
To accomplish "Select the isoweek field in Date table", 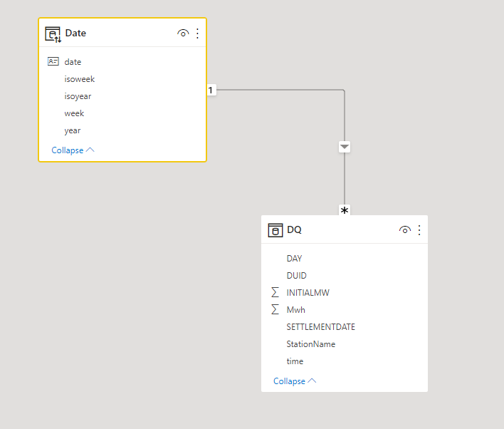I will (x=79, y=79).
